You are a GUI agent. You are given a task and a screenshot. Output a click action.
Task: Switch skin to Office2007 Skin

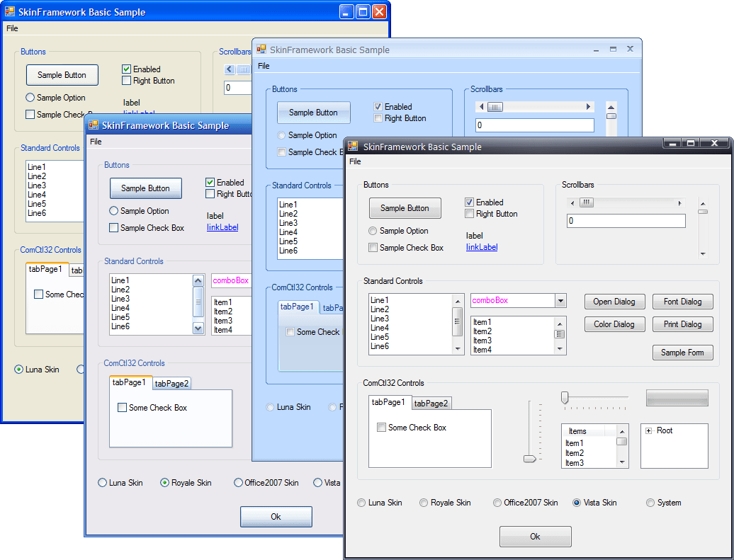[x=498, y=503]
